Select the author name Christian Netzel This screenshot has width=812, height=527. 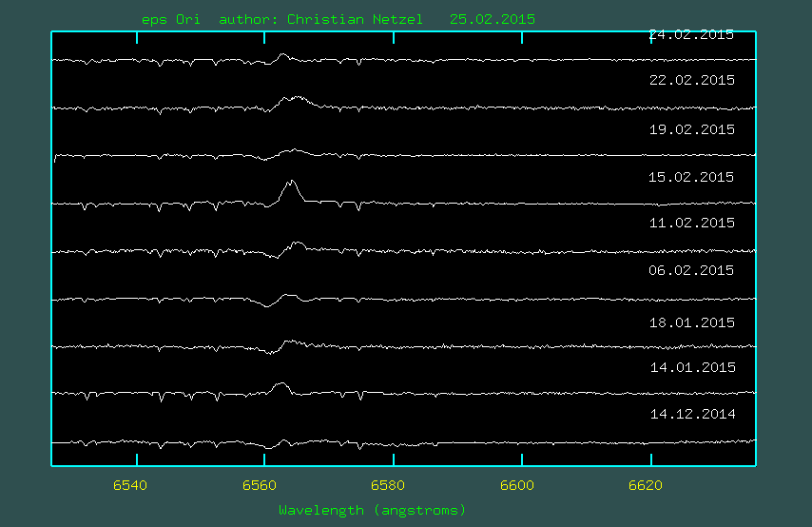pos(355,20)
